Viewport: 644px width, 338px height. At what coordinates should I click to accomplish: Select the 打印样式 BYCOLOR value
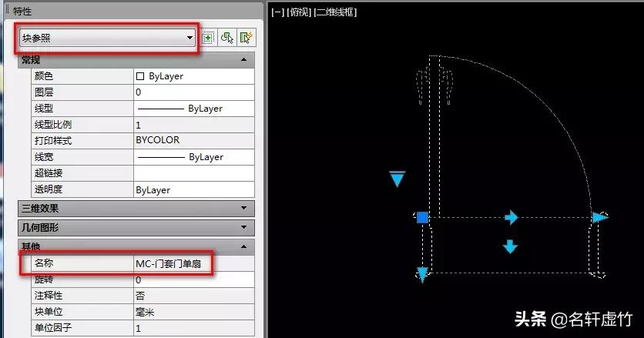point(194,140)
